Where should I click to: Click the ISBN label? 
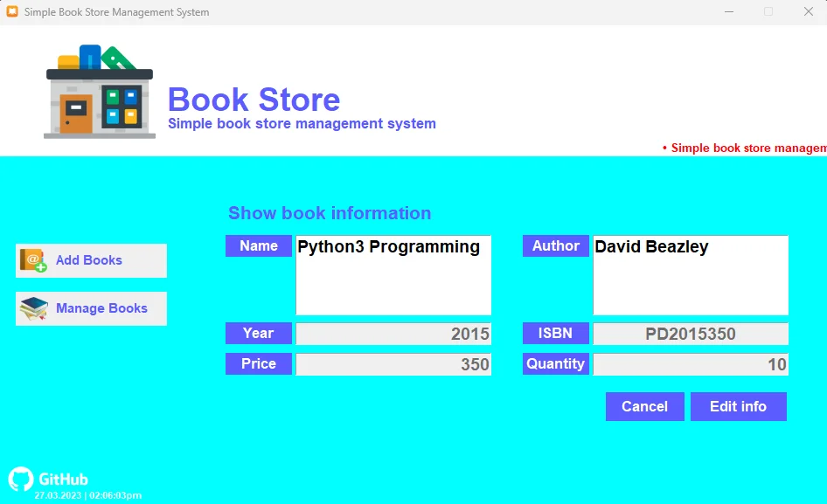point(555,333)
